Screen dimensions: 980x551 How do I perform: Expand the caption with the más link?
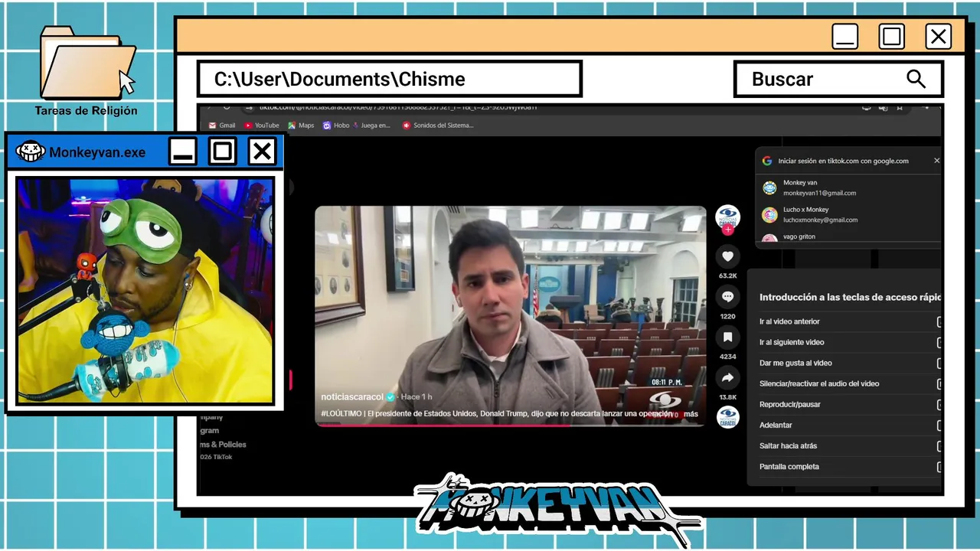(691, 414)
